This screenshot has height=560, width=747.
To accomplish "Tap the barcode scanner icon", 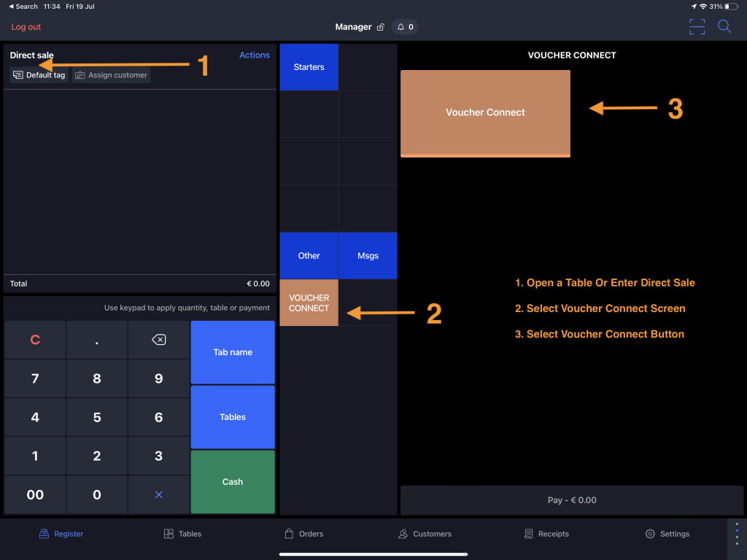I will pyautogui.click(x=697, y=27).
